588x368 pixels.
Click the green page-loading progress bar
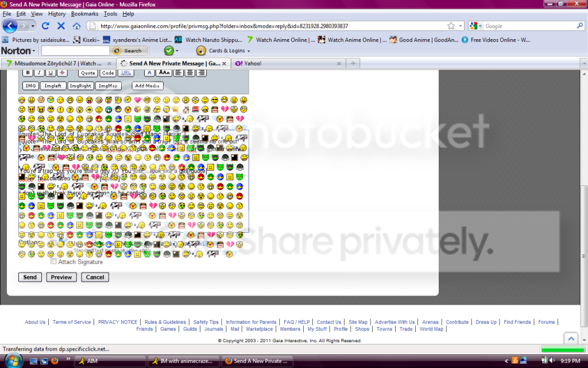(563, 349)
